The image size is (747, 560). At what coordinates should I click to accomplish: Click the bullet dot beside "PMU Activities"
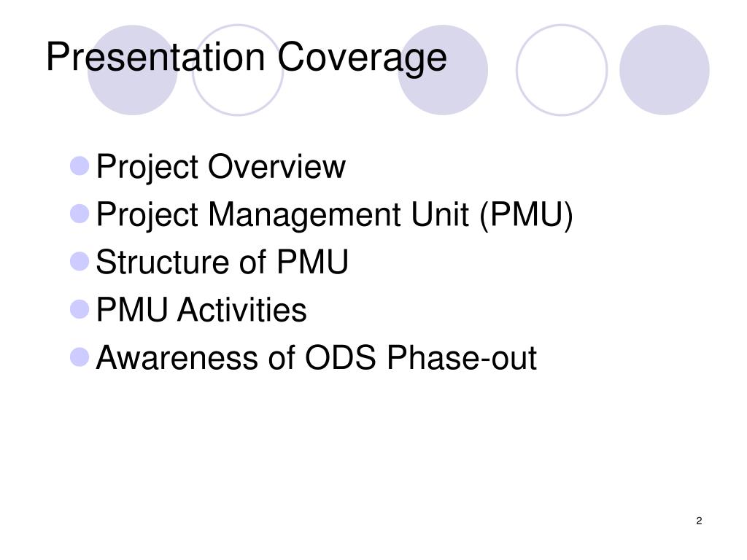tap(80, 309)
